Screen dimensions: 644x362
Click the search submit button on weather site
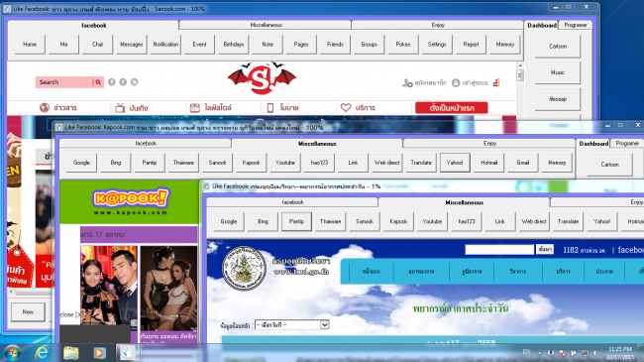pos(545,249)
